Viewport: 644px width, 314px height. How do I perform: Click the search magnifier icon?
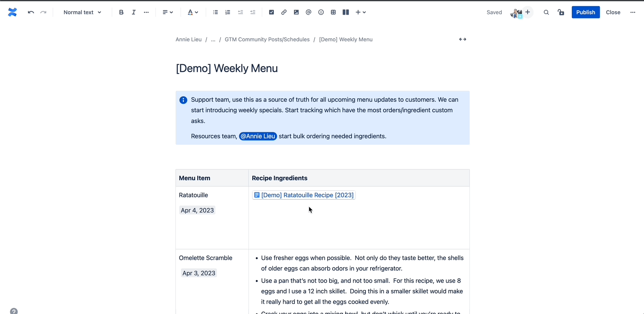(546, 12)
